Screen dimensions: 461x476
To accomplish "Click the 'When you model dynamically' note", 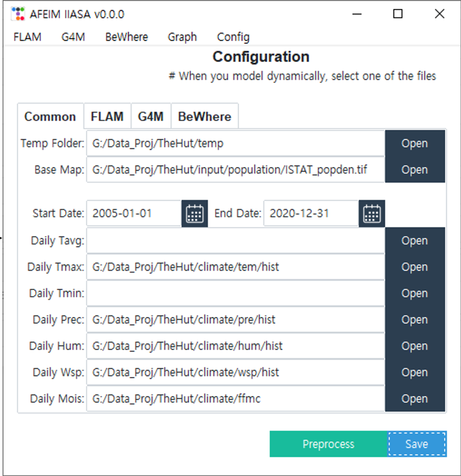I will point(302,76).
